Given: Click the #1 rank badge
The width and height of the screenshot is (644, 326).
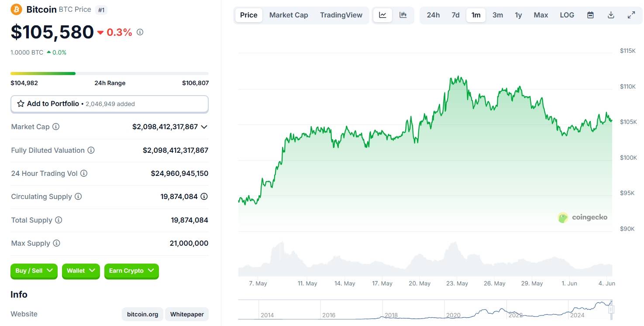Looking at the screenshot, I should pos(101,10).
